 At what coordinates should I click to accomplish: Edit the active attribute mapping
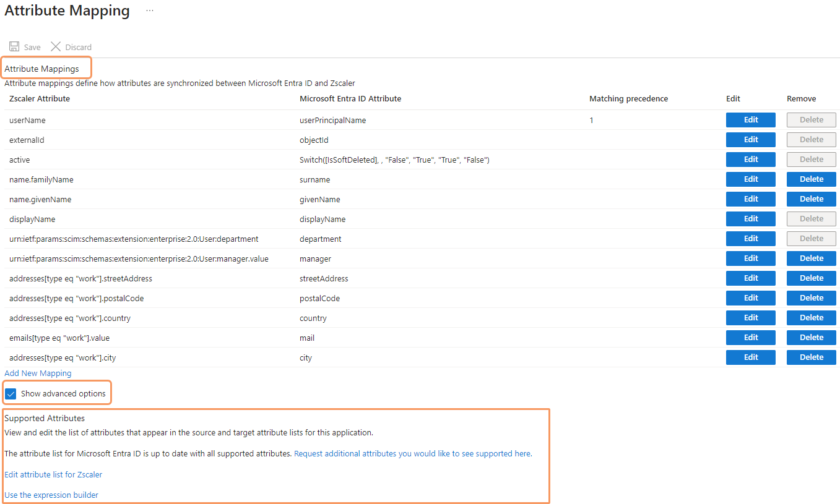[750, 160]
